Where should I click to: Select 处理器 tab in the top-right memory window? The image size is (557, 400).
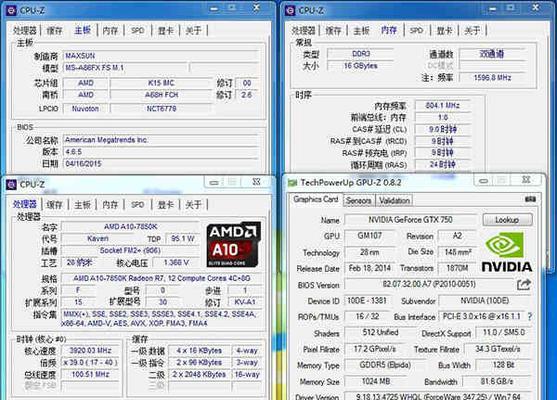(x=304, y=31)
